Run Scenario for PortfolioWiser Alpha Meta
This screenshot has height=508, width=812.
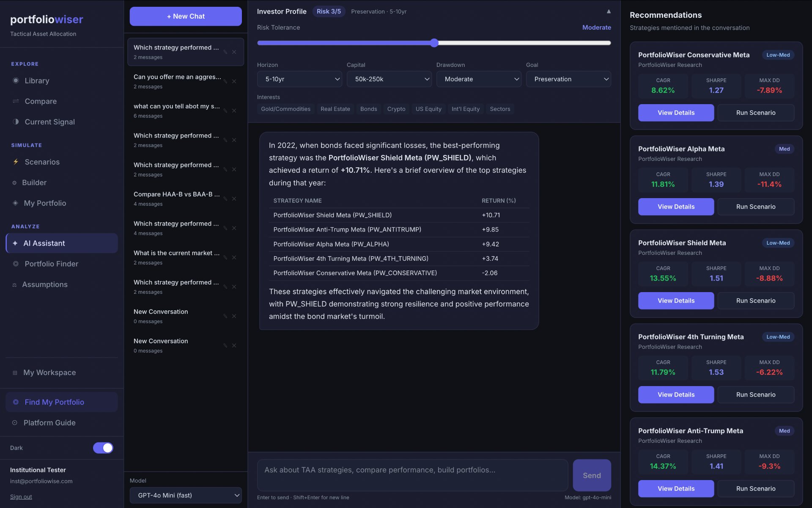(756, 207)
